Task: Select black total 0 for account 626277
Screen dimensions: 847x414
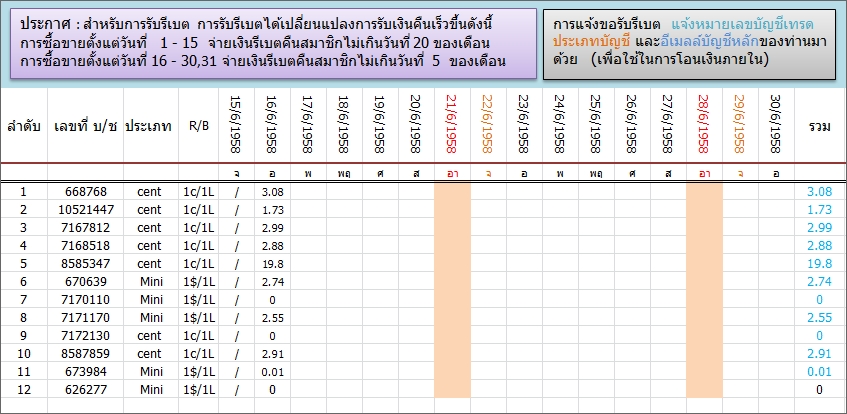Action: coord(819,390)
